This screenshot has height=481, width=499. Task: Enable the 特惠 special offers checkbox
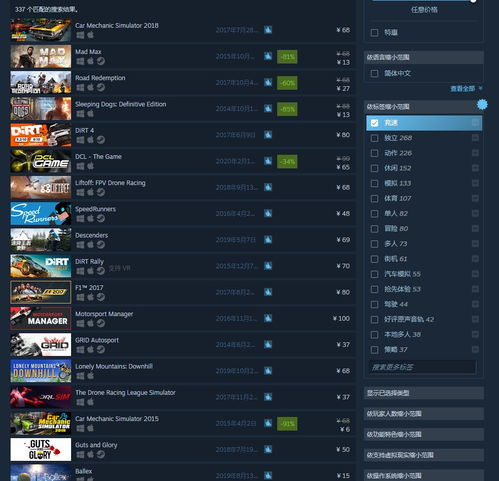[x=374, y=33]
